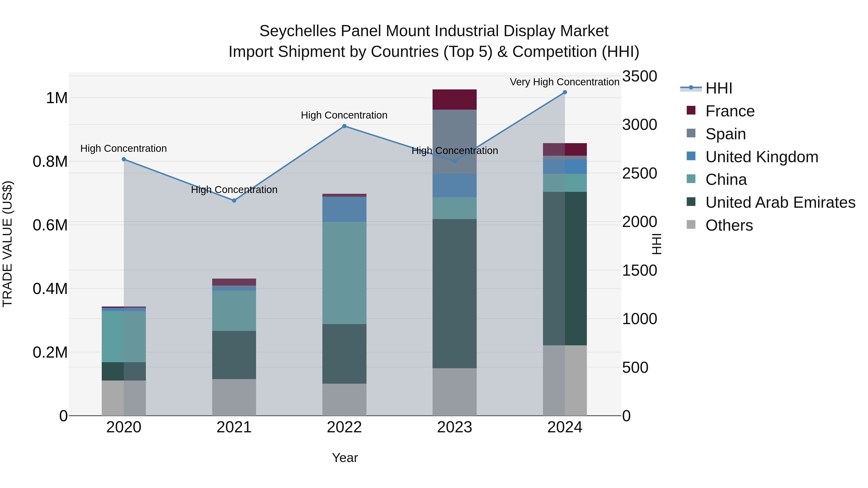This screenshot has height=488, width=868.
Task: Toggle the Spain legend entry
Action: pyautogui.click(x=716, y=134)
